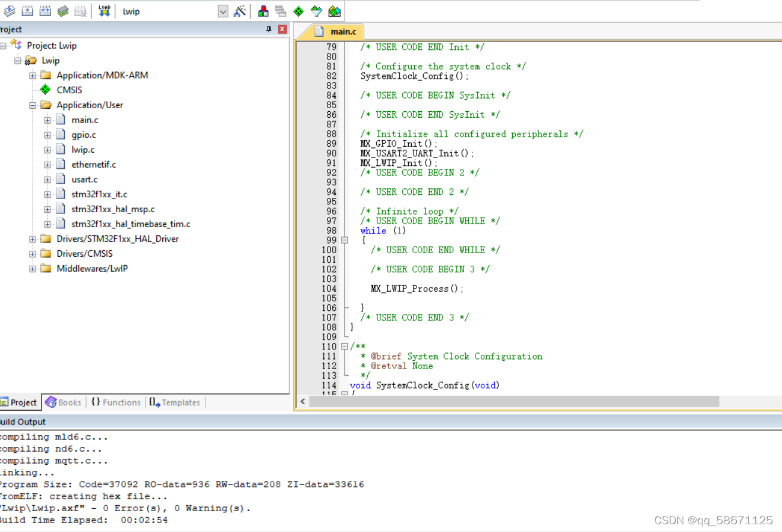Collapse the code block at line 110
The height and width of the screenshot is (532, 782).
coord(345,346)
